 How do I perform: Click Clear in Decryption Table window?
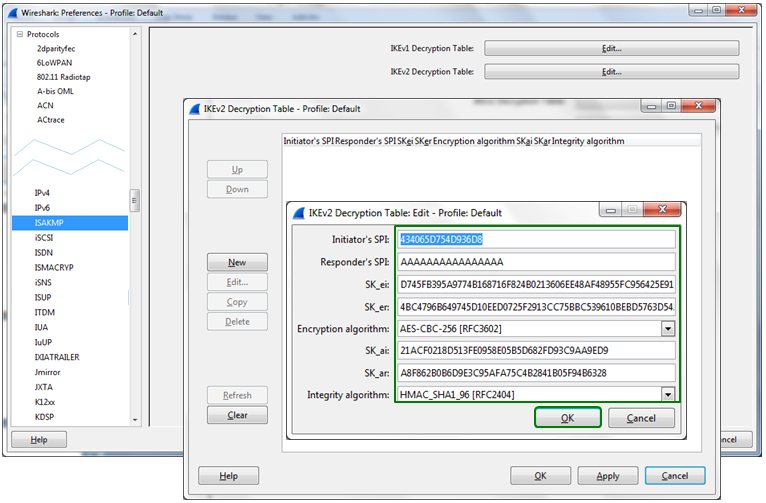coord(237,415)
